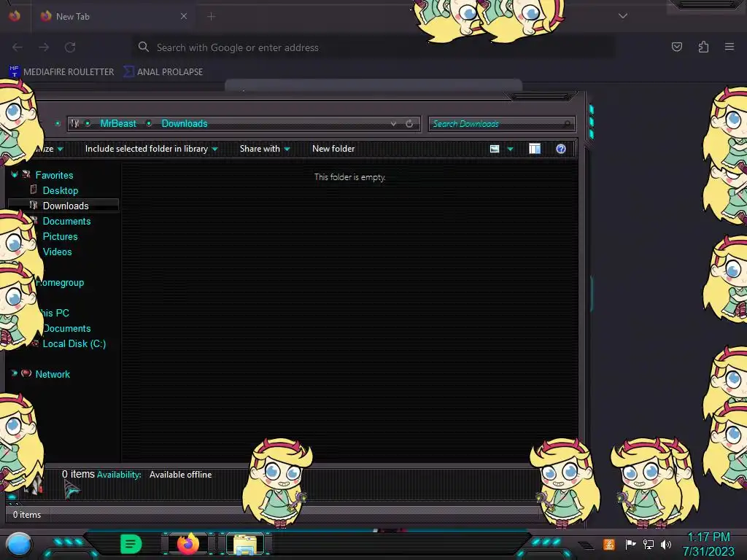This screenshot has height=560, width=747.
Task: Collapse the Favorites tree group
Action: 15,175
